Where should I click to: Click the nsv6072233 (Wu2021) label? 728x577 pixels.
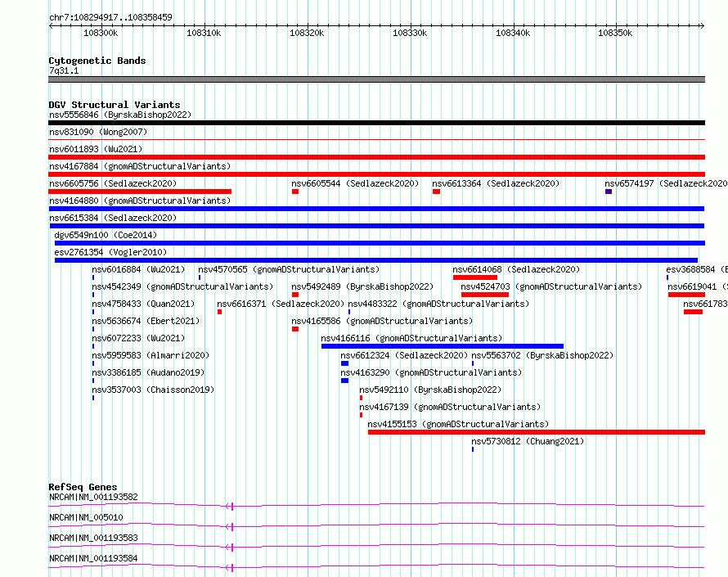pos(138,338)
